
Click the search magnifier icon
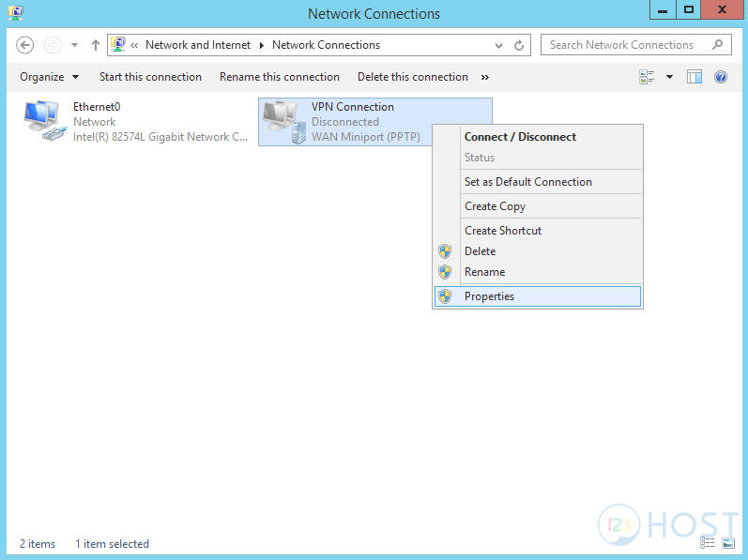pyautogui.click(x=717, y=45)
